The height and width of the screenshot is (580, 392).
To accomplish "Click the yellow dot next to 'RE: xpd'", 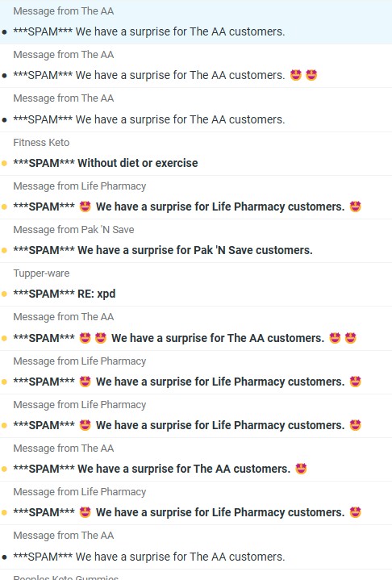I will [5, 294].
